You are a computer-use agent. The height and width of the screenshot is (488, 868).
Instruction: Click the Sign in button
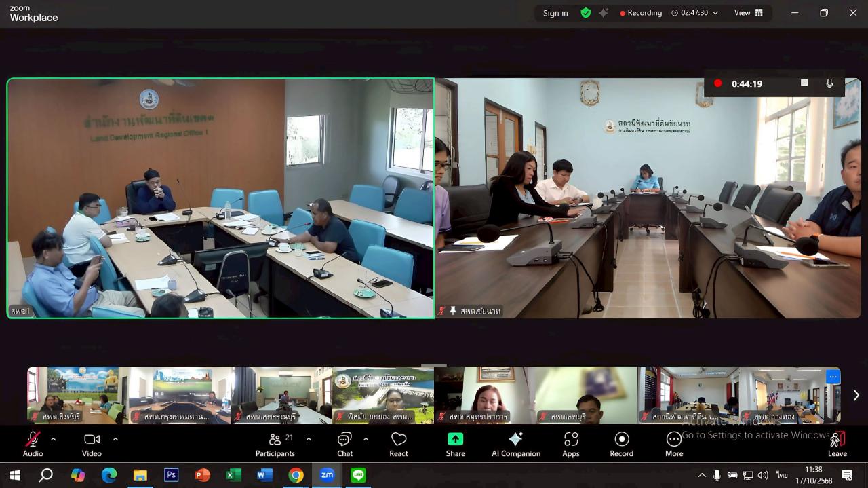click(x=555, y=13)
